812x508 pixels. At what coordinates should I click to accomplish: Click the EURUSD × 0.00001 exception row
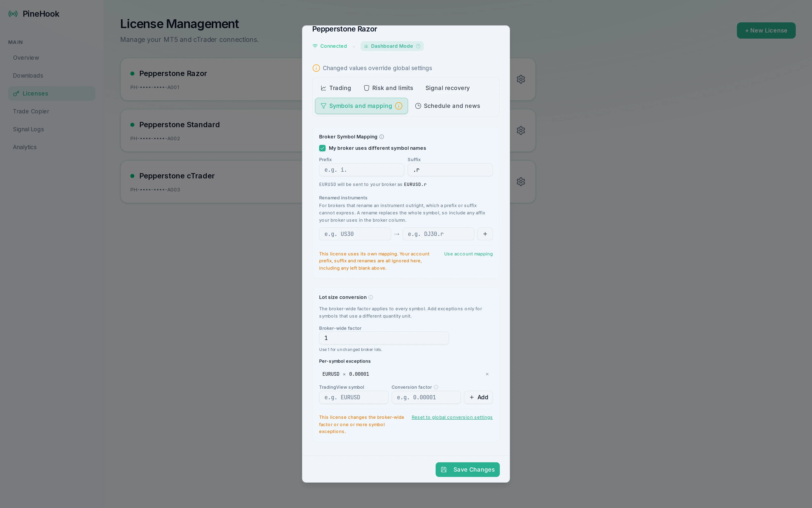point(406,374)
